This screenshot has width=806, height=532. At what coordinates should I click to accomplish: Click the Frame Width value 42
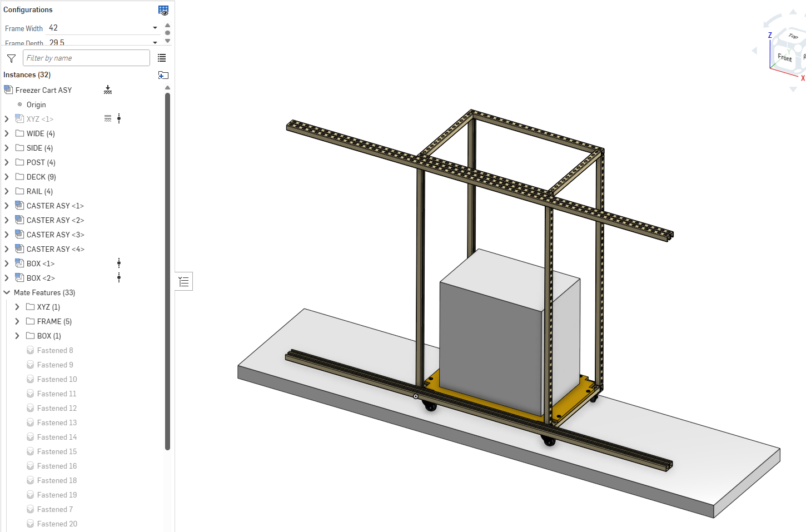tap(53, 28)
